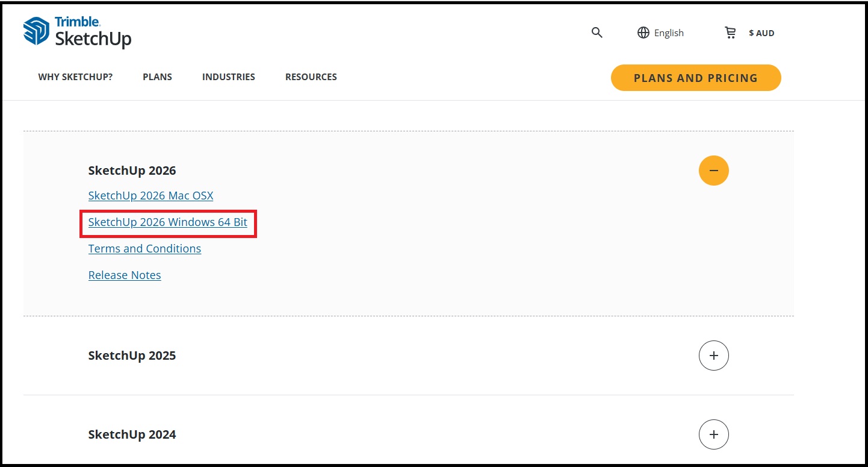Open the INDUSTRIES menu

pos(229,77)
